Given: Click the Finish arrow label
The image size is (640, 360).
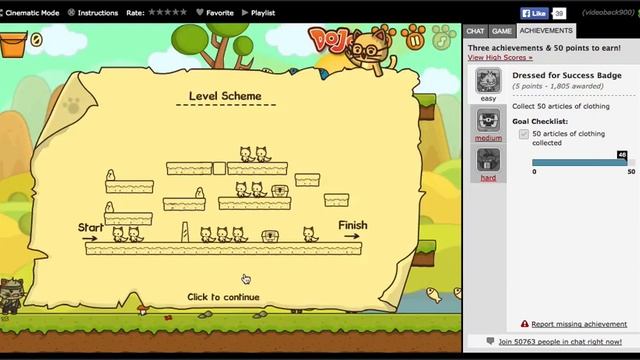Looking at the screenshot, I should [353, 229].
